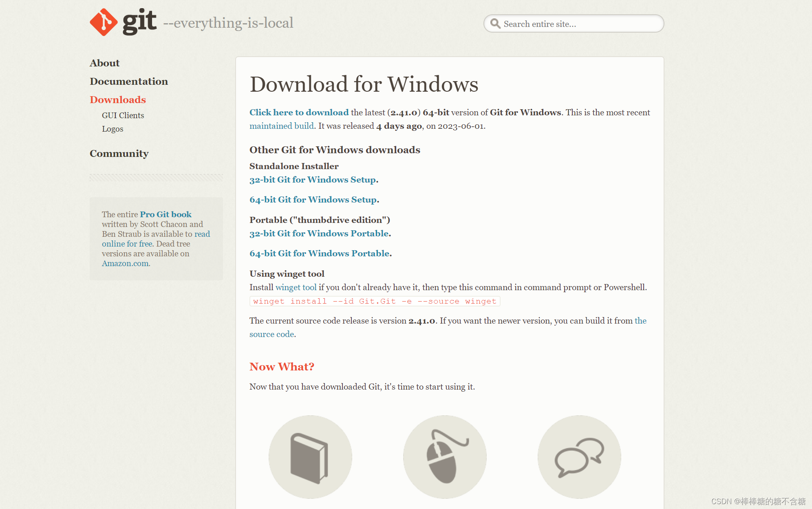The width and height of the screenshot is (812, 509).
Task: Open the 'winget tool' link
Action: point(296,287)
